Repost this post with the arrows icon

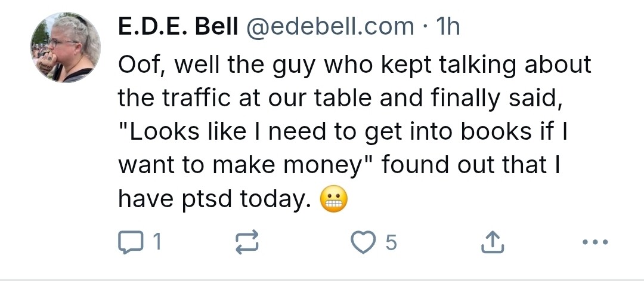(x=247, y=241)
